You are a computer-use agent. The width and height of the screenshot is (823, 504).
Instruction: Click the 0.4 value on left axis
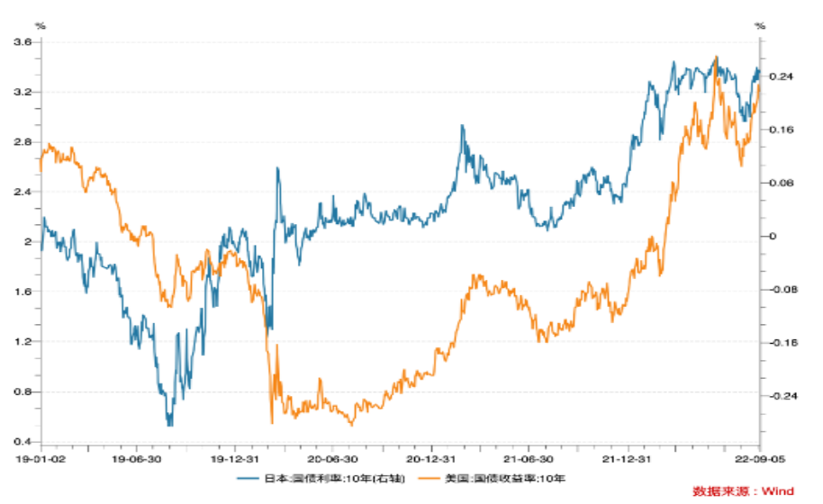point(23,442)
